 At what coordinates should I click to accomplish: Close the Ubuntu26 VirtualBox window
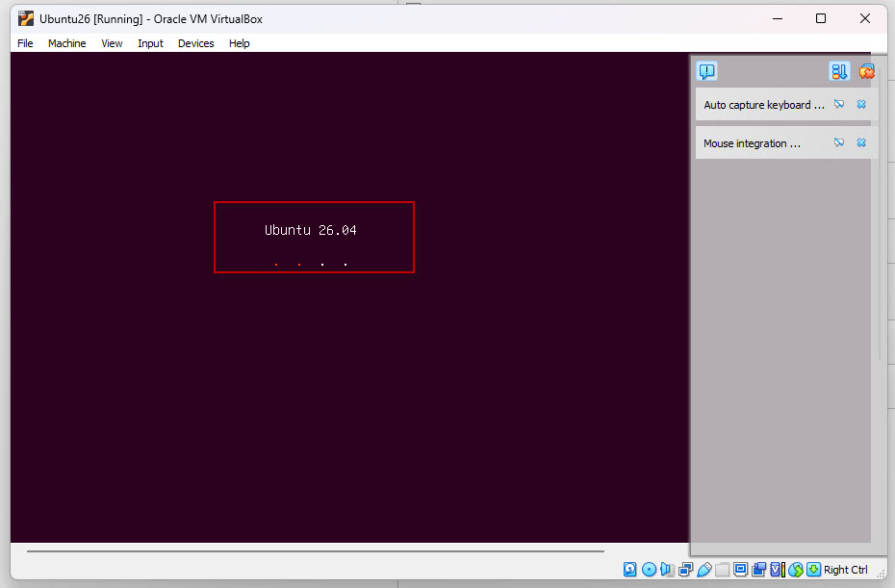[865, 18]
